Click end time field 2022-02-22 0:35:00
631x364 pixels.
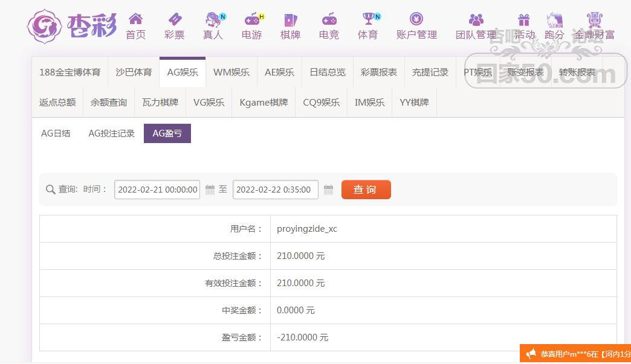275,190
